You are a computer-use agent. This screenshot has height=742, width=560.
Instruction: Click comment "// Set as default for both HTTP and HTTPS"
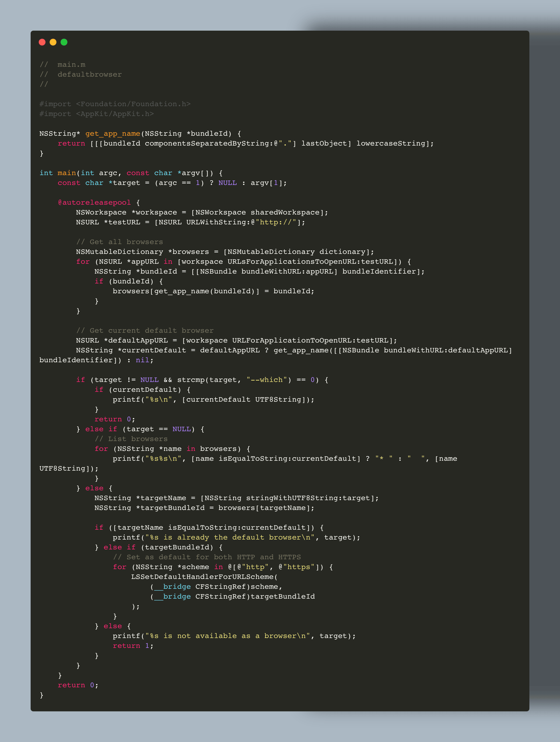(207, 557)
